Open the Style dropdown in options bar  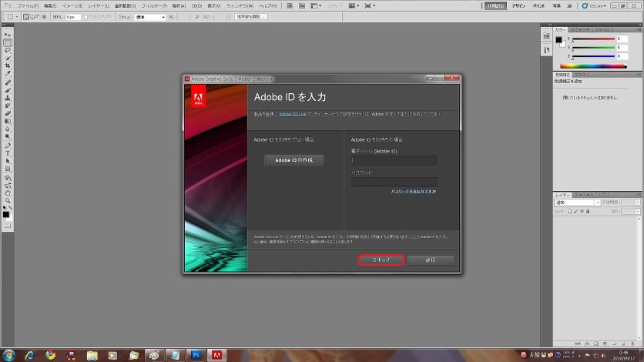(x=150, y=17)
